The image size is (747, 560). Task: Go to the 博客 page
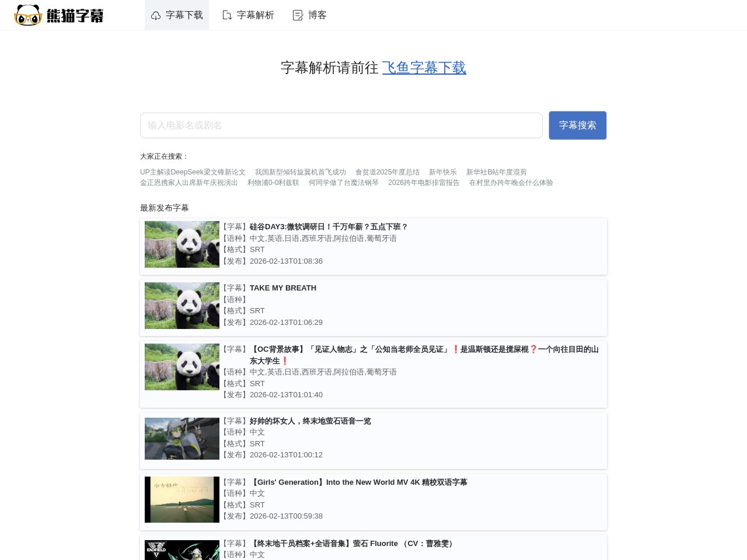pyautogui.click(x=317, y=15)
